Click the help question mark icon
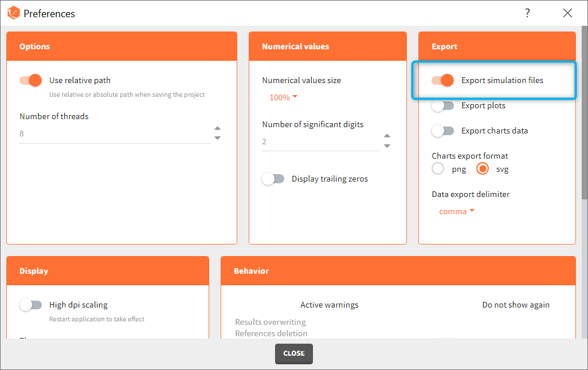The width and height of the screenshot is (588, 370). (527, 13)
